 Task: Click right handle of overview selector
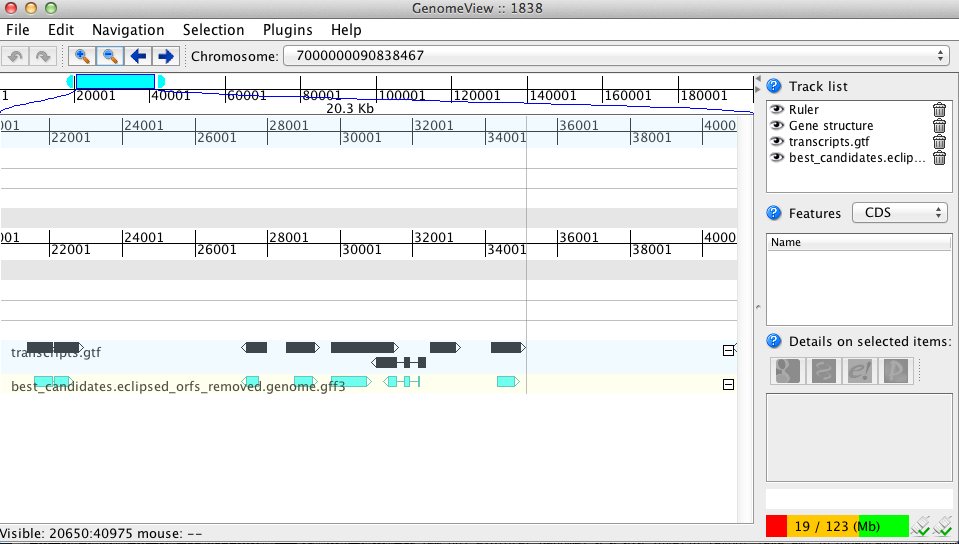pos(161,81)
